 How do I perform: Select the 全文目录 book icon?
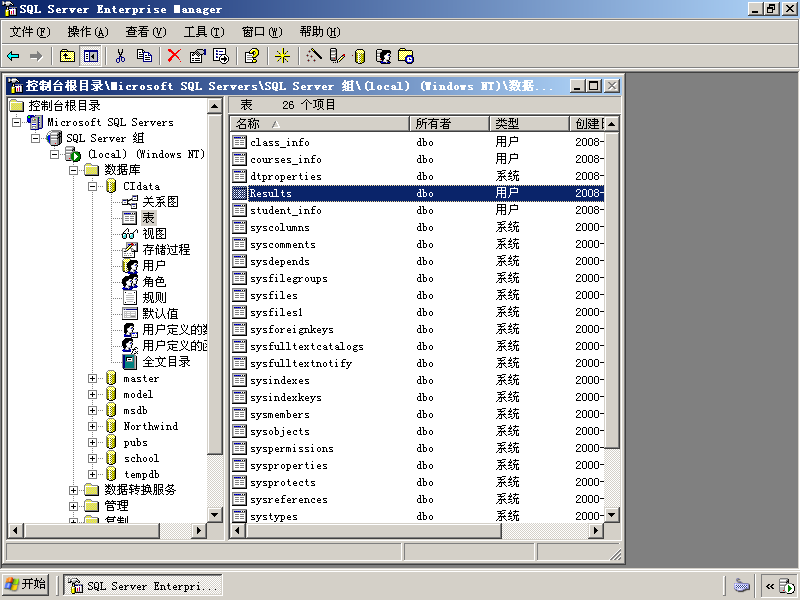tap(130, 362)
